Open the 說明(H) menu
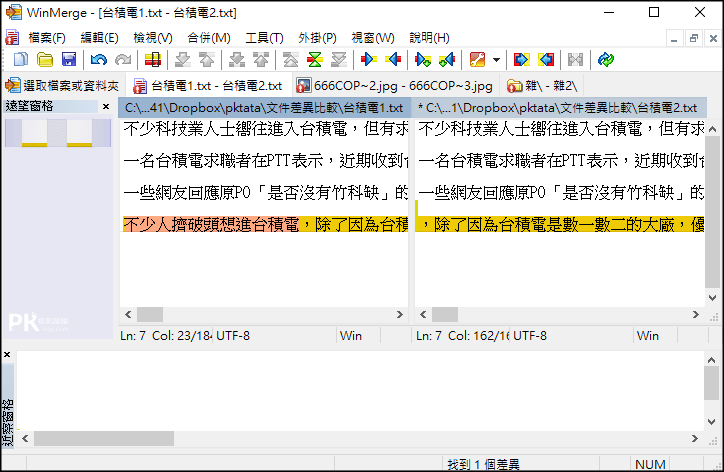 tap(429, 38)
